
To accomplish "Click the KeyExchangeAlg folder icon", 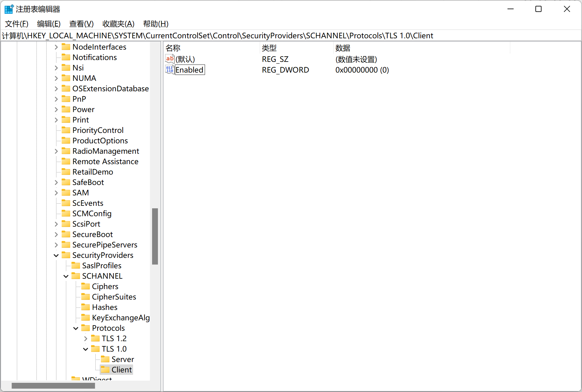I will point(86,318).
